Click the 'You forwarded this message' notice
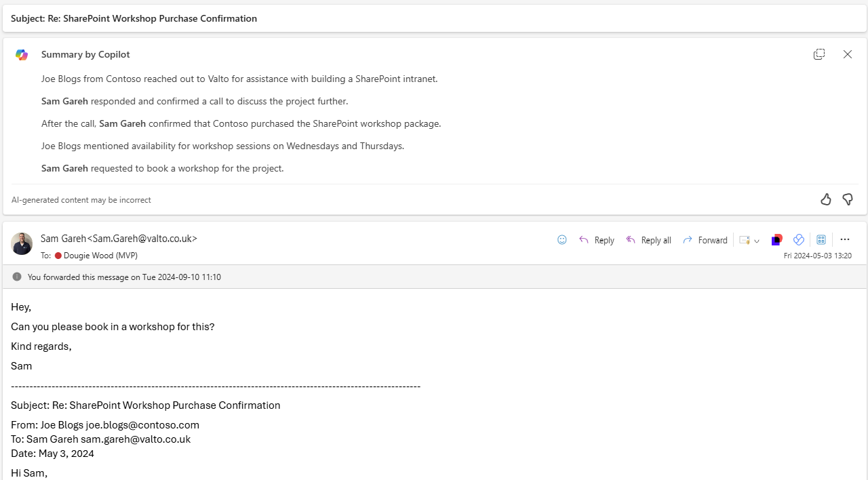Screen dimensions: 868x480 pos(124,277)
